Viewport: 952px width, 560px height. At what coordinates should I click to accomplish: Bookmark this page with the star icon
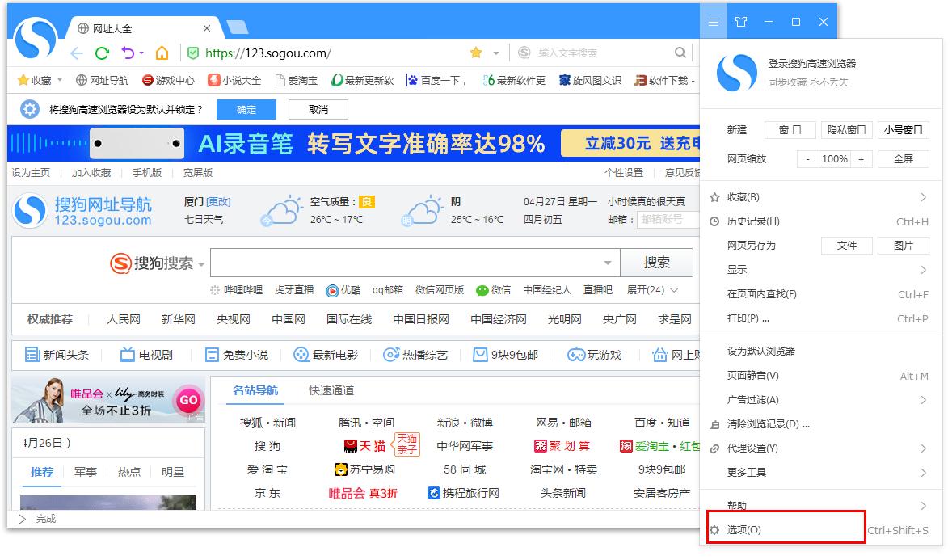click(x=476, y=52)
